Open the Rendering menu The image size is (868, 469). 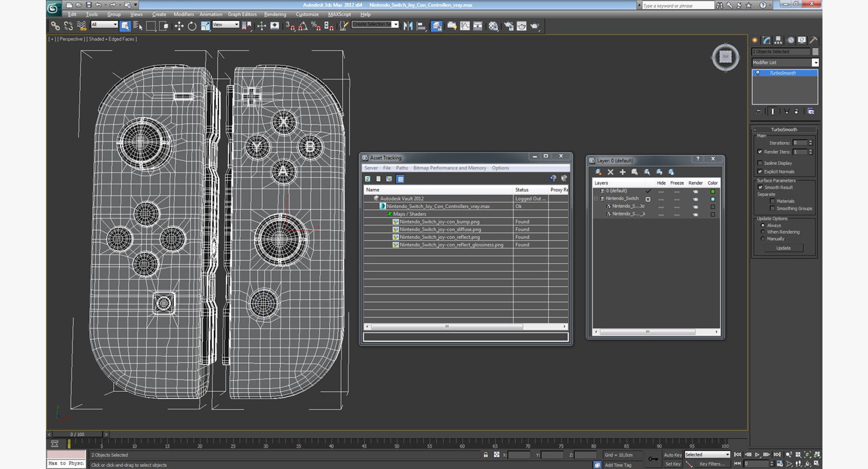pyautogui.click(x=275, y=14)
